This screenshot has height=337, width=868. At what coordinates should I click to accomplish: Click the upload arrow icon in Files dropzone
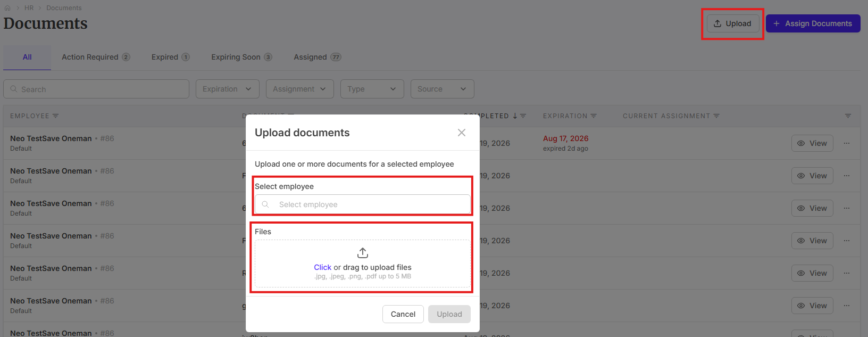(x=363, y=253)
